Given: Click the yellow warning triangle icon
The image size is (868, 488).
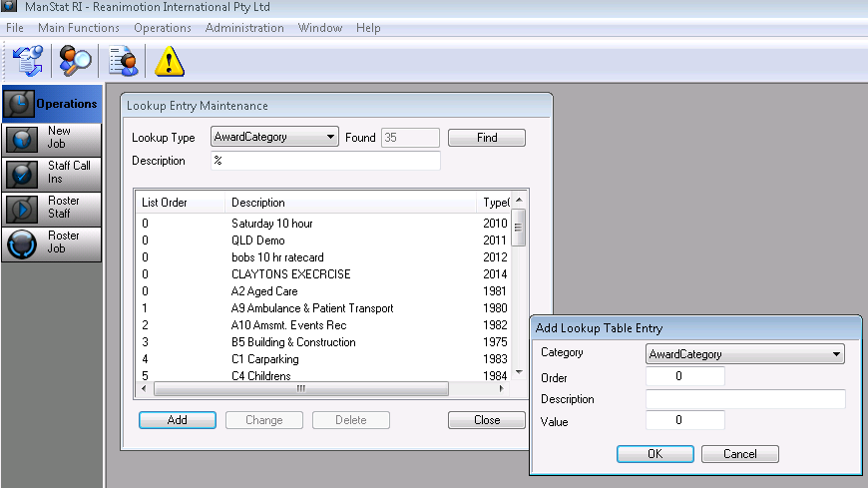Looking at the screenshot, I should (169, 62).
